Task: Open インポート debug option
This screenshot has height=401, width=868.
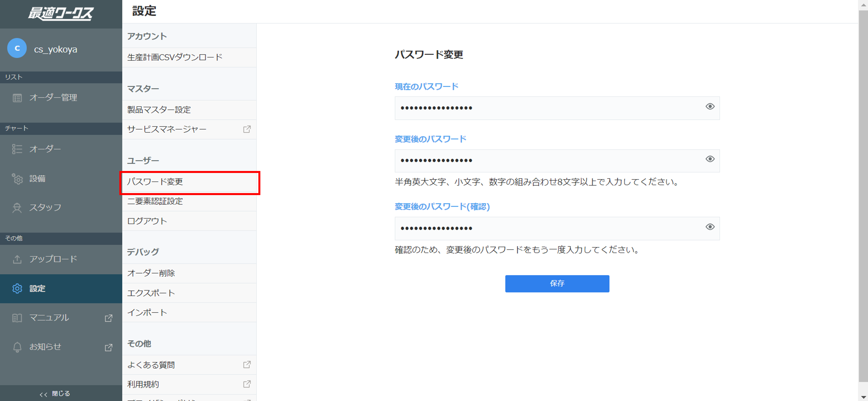Action: click(x=189, y=313)
